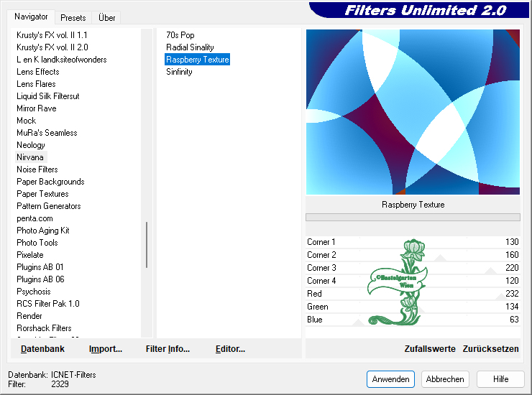Image resolution: width=532 pixels, height=395 pixels.
Task: Choose the Pixelate category
Action: click(x=30, y=255)
